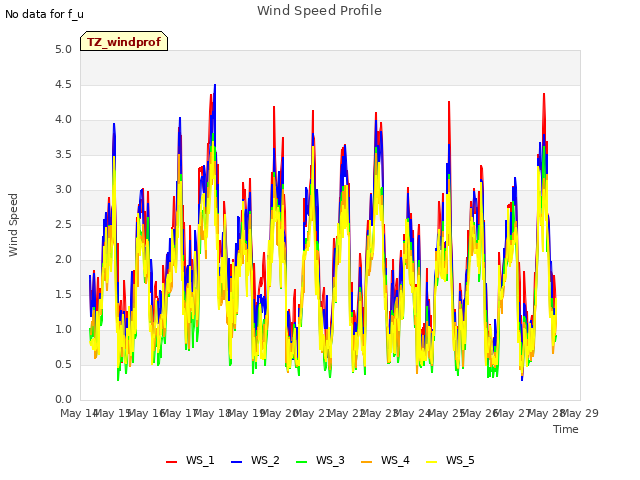Select the WS_1 legend label
Viewport: 640px width, 480px height.
point(200,460)
